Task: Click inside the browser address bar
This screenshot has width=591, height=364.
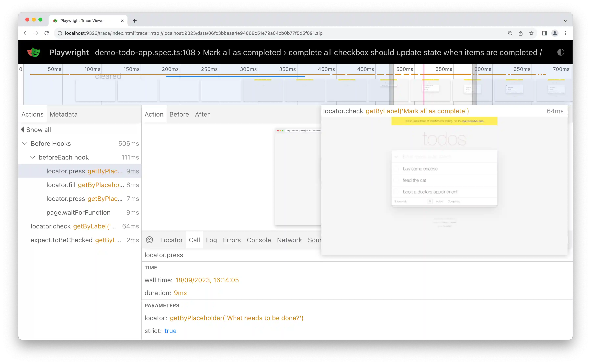Action: point(193,33)
